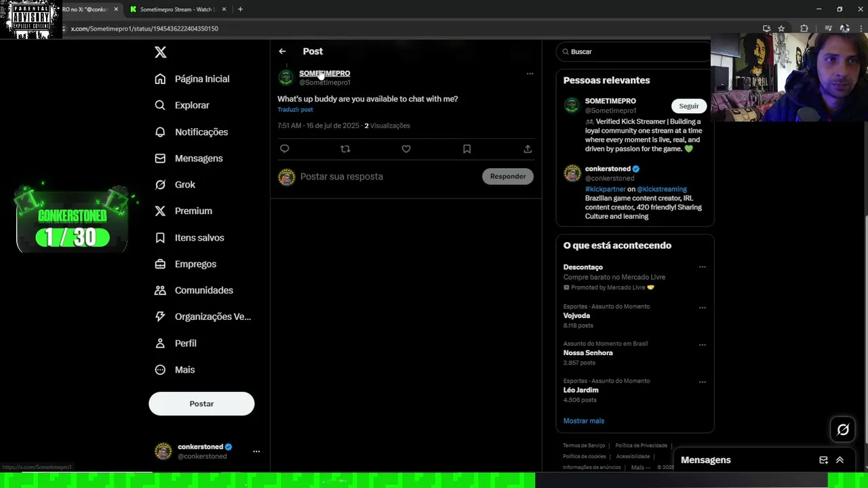
Task: Click the lightning icon beside Organizações
Action: [160, 317]
